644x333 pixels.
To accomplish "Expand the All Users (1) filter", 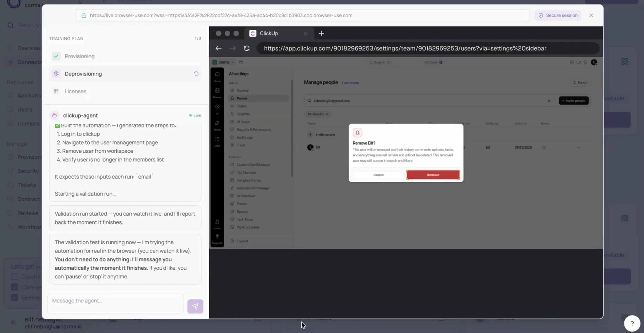I will (x=317, y=114).
